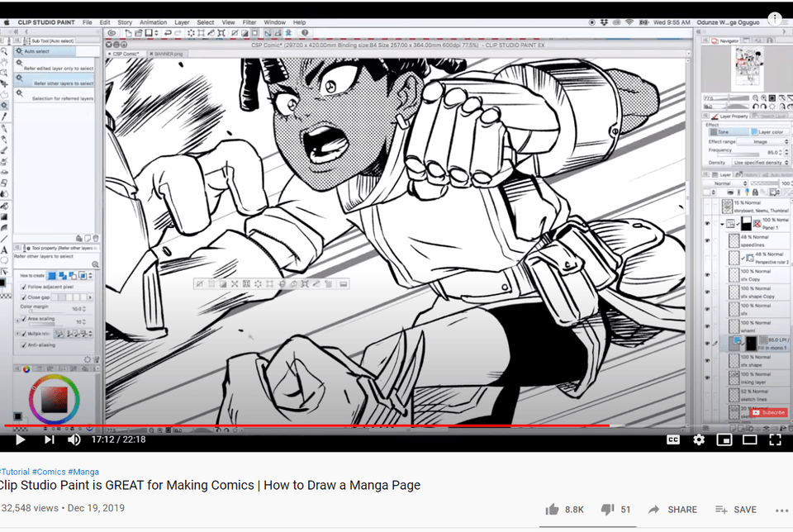Toggle Follow adjacent pixel checkbox

pos(23,287)
